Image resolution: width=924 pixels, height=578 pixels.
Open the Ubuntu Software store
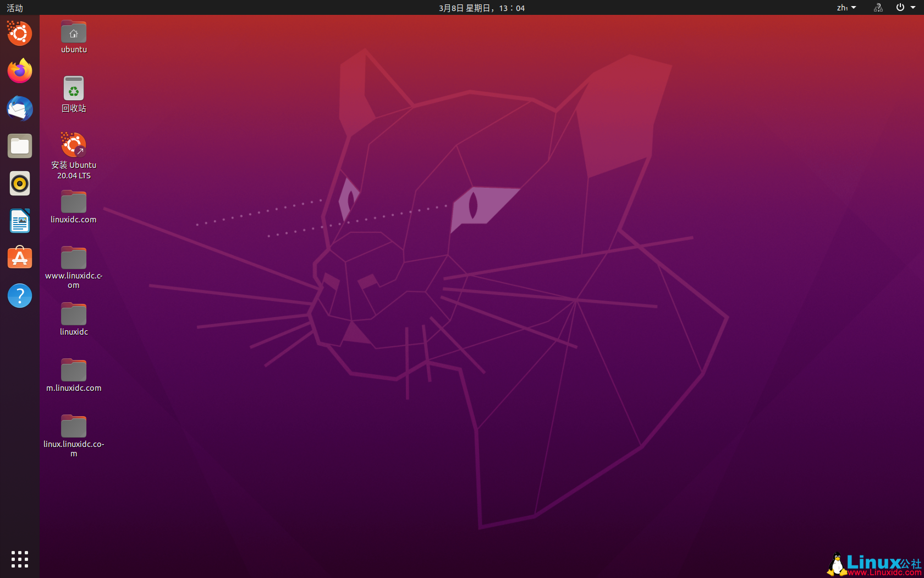point(19,257)
